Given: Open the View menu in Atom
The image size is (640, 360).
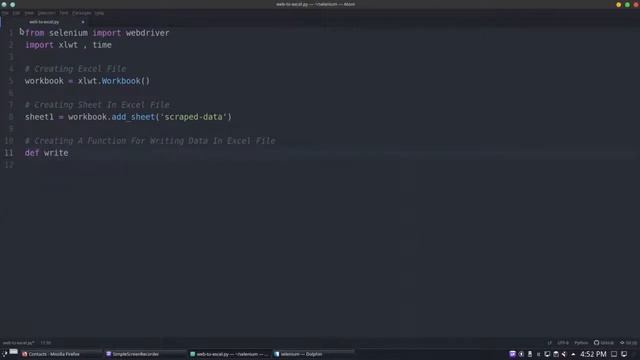Looking at the screenshot, I should [x=29, y=13].
